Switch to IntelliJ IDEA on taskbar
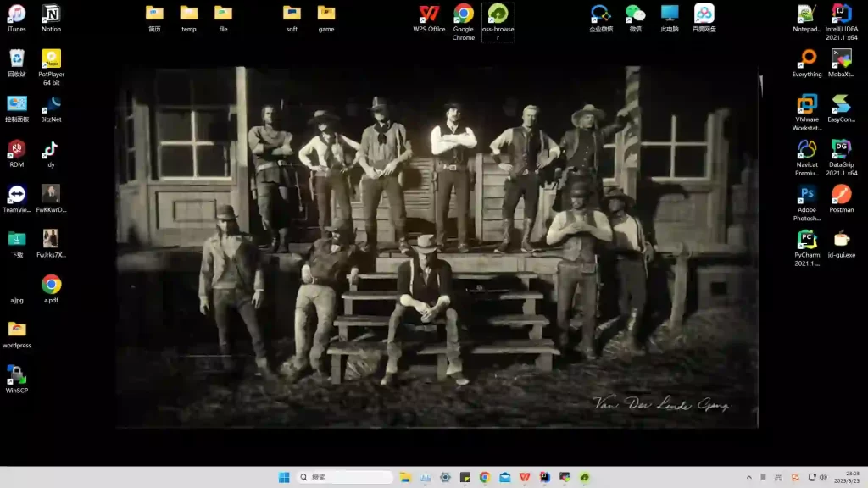The height and width of the screenshot is (488, 868). [x=545, y=477]
